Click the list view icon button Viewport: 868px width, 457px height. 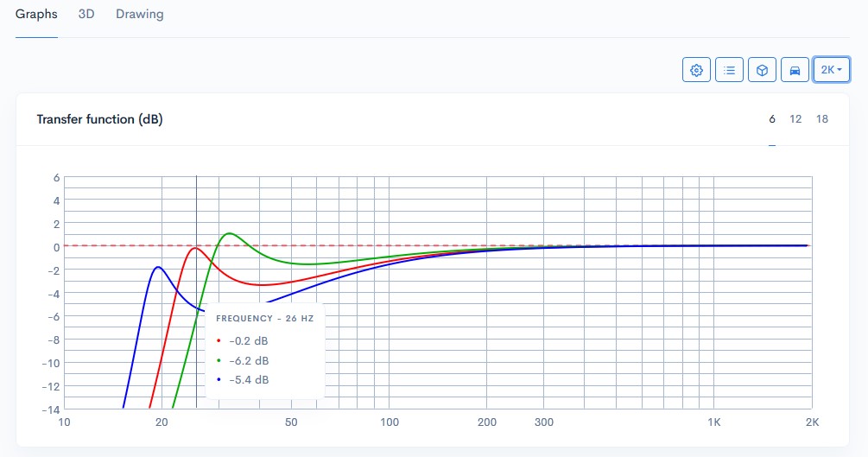coord(729,70)
